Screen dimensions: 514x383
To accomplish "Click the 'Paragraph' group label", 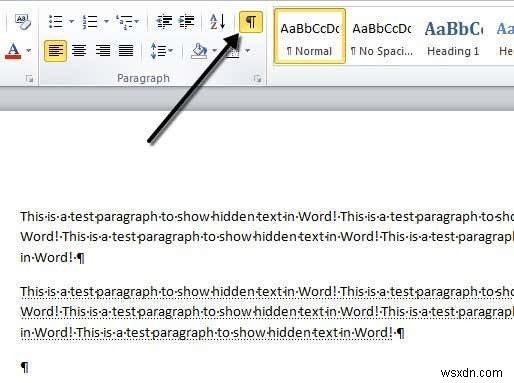I will pyautogui.click(x=143, y=78).
